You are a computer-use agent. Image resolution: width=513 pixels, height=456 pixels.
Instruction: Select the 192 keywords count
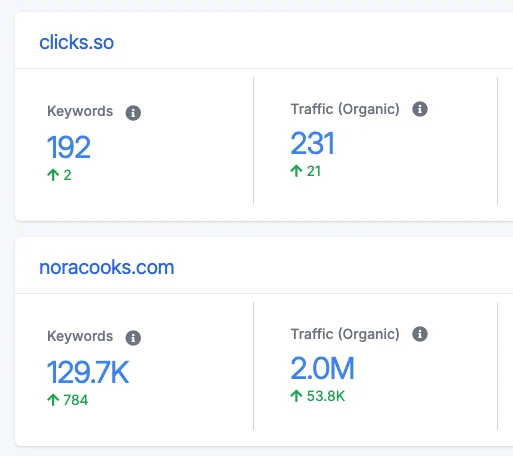point(69,147)
